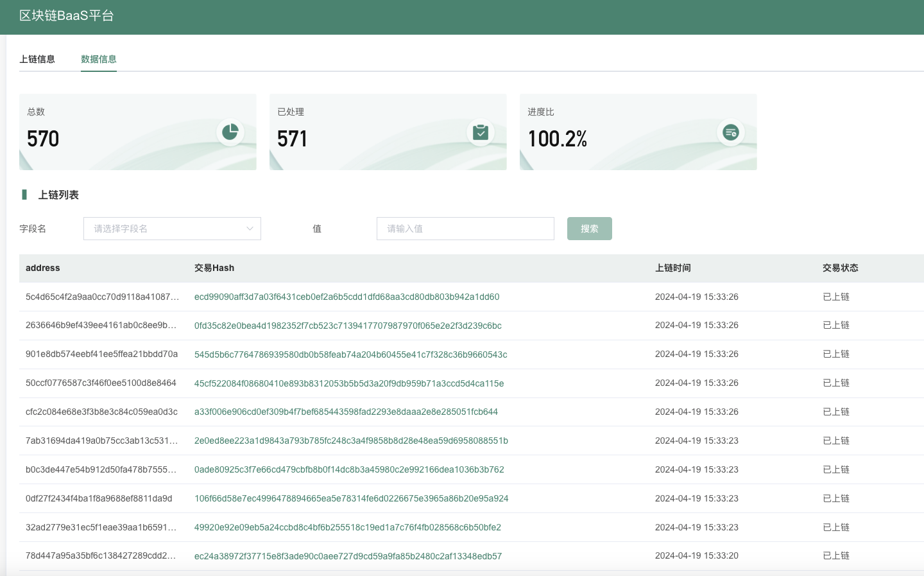Open transaction hash 0ade80925c3f7e66cd...
The image size is (924, 576).
point(349,469)
